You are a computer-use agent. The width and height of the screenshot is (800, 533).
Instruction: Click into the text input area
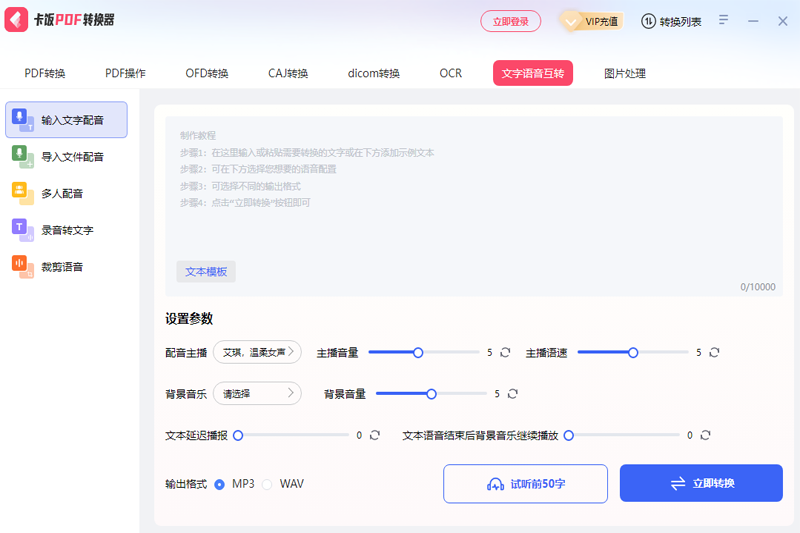[473, 206]
